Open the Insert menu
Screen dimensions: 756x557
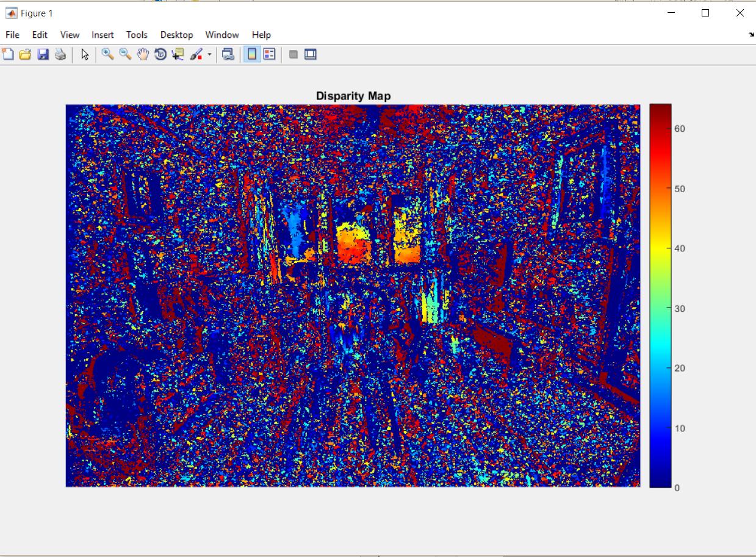click(x=103, y=35)
